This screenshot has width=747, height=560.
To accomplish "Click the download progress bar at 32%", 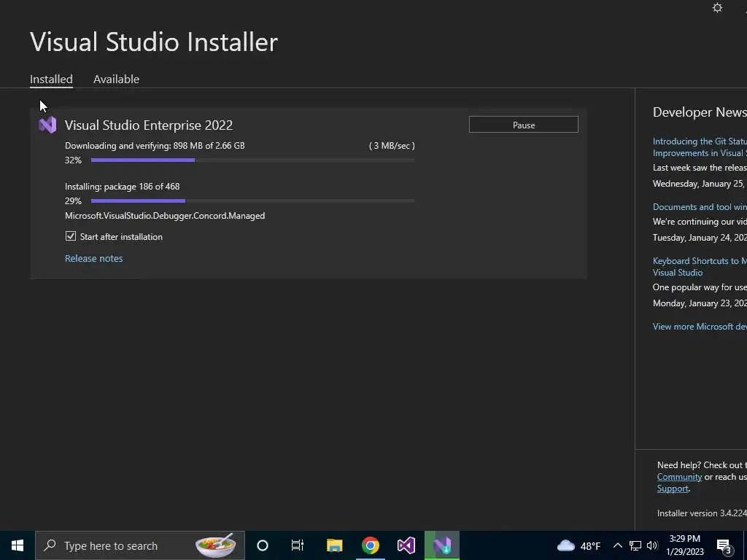I will point(253,160).
